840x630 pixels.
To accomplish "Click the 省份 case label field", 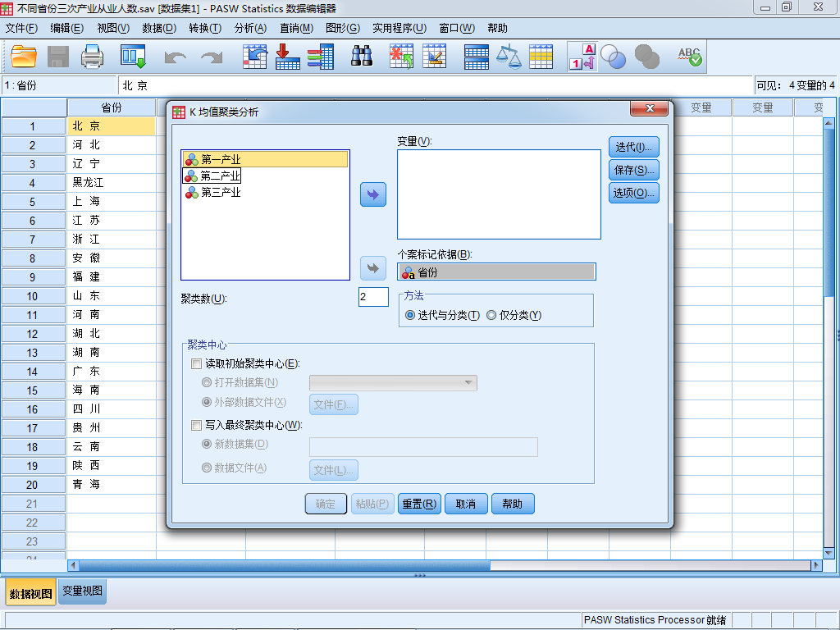I will pos(496,272).
